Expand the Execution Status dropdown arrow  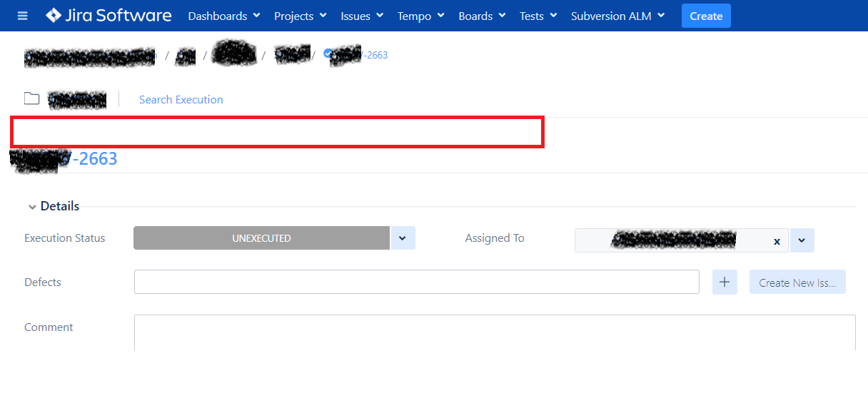[403, 238]
